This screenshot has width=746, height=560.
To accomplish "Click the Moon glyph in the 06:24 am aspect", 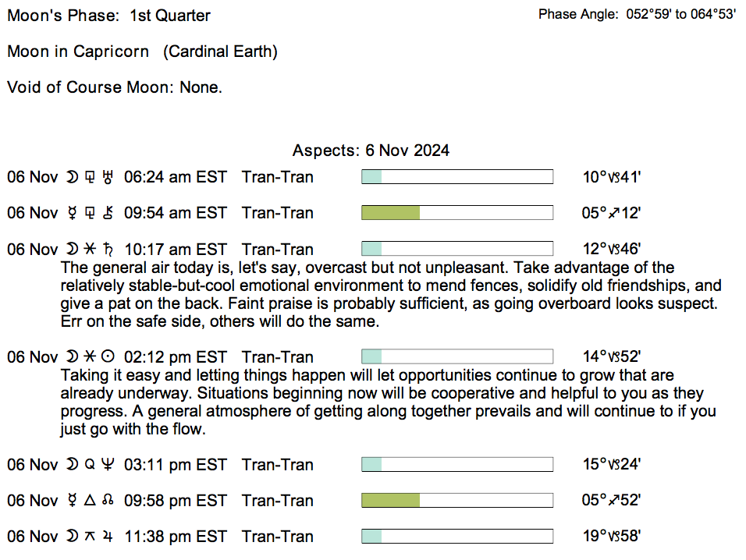I will (73, 177).
